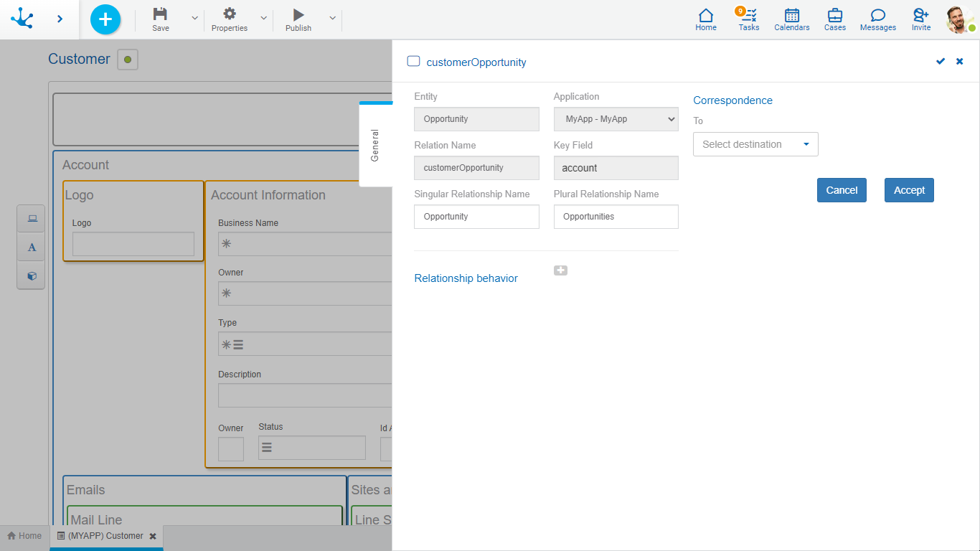Click the Publish play icon
Screen dimensions: 980x551
point(298,14)
